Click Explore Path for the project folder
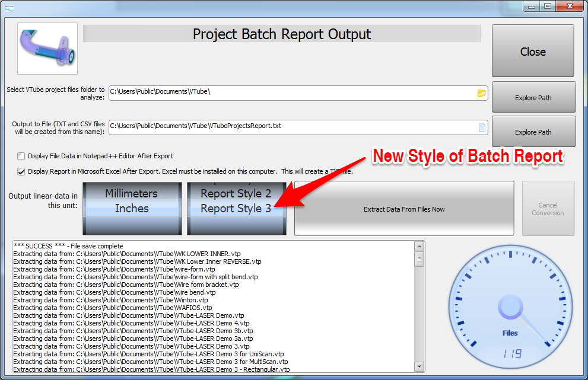This screenshot has width=588, height=380. (533, 97)
